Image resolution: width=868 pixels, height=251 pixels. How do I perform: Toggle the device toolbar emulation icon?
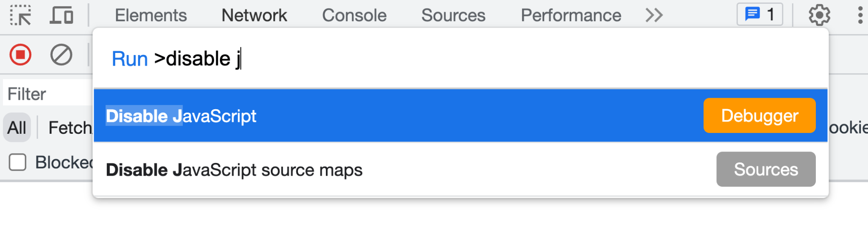62,15
